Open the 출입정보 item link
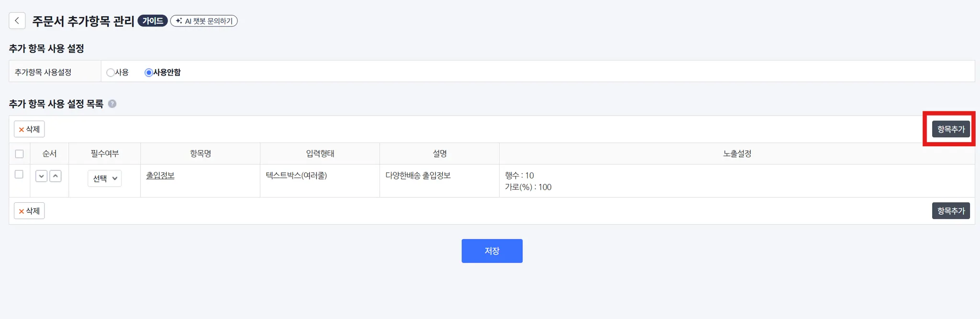The image size is (980, 319). 160,176
